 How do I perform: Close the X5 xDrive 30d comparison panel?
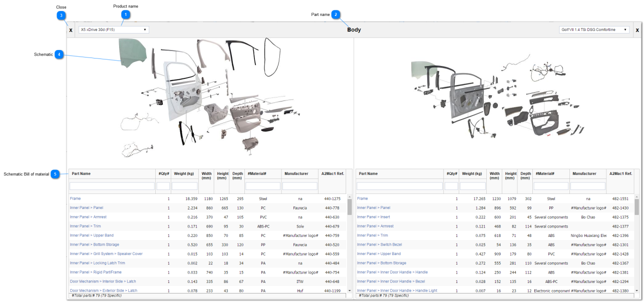(71, 30)
